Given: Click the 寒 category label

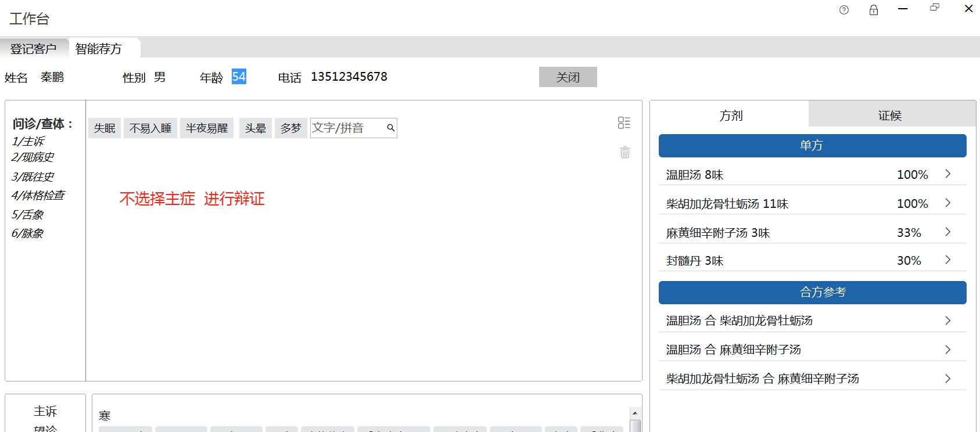Looking at the screenshot, I should [x=105, y=416].
